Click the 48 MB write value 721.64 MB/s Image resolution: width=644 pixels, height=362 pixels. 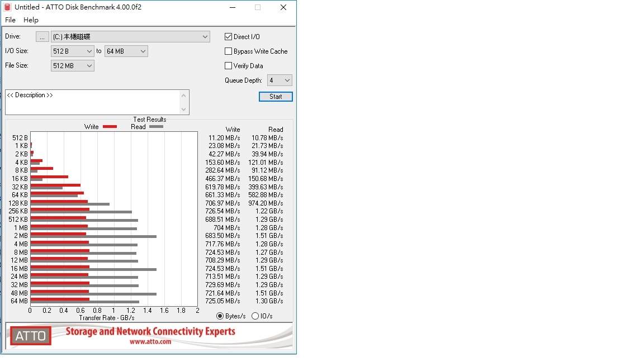(222, 293)
